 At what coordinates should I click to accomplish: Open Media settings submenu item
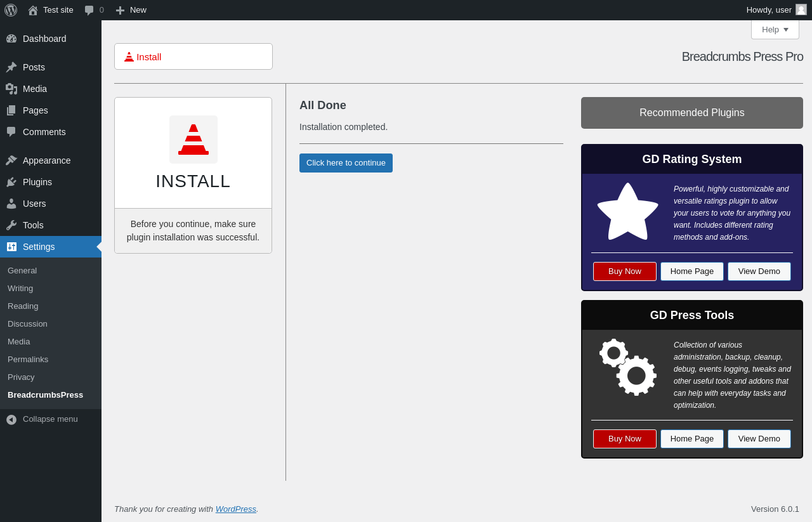click(51, 342)
